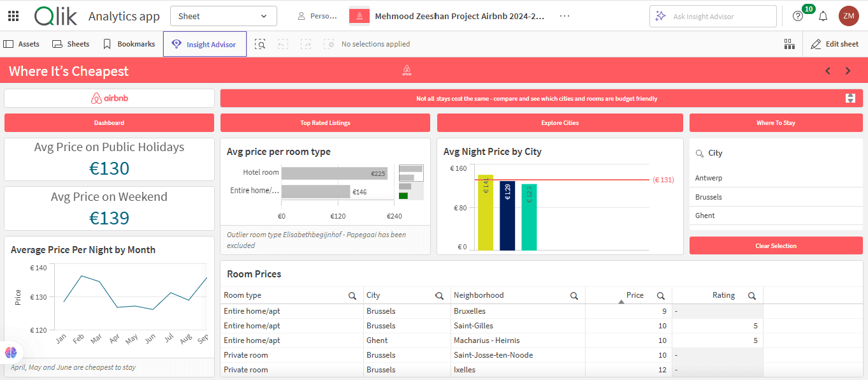Viewport: 868px width, 380px height.
Task: Click the smart search selections icon
Action: point(260,44)
